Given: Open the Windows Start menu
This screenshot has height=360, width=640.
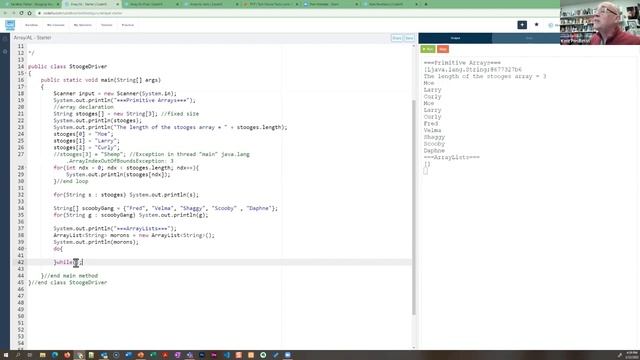Looking at the screenshot, I should pos(6,355).
